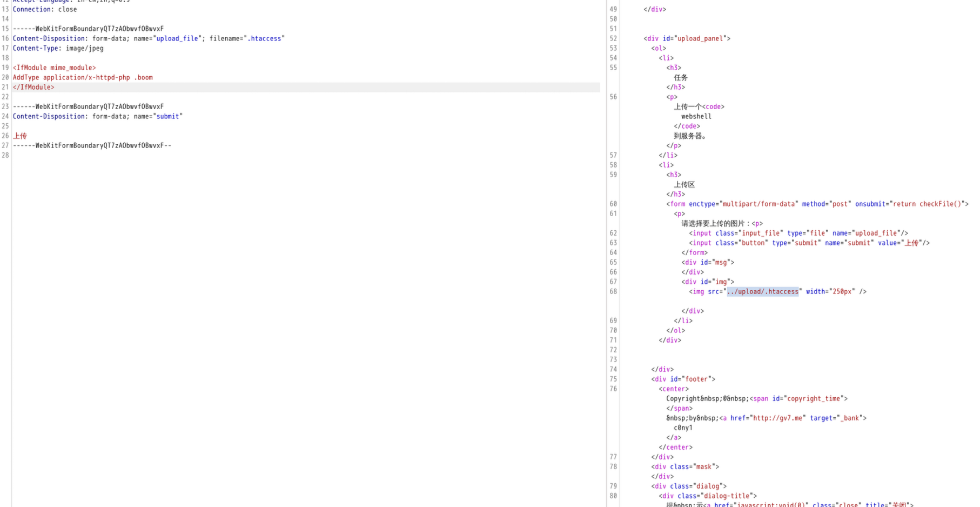
Task: Click the "<IfModule mime_module>" opening line
Action: [x=54, y=68]
